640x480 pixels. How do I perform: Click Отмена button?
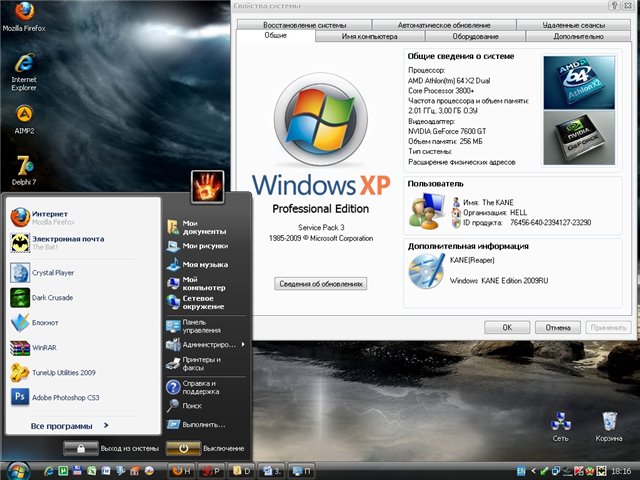pos(558,327)
